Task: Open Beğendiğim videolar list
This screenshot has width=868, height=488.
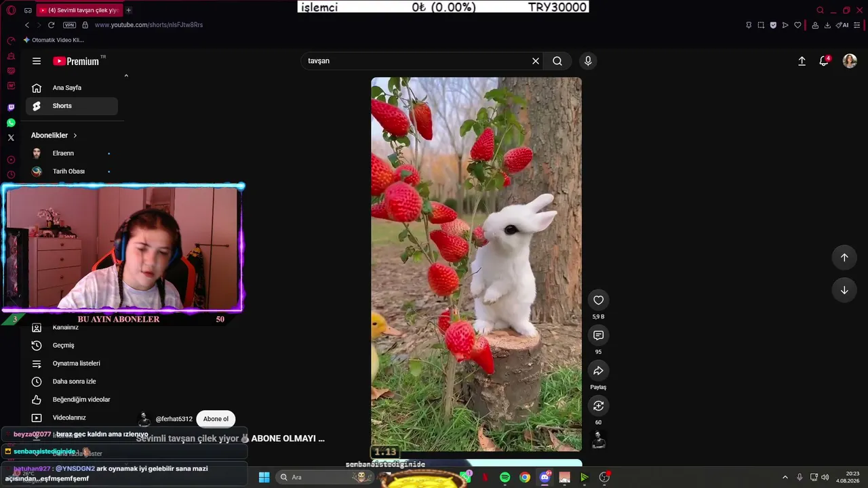Action: click(71, 400)
